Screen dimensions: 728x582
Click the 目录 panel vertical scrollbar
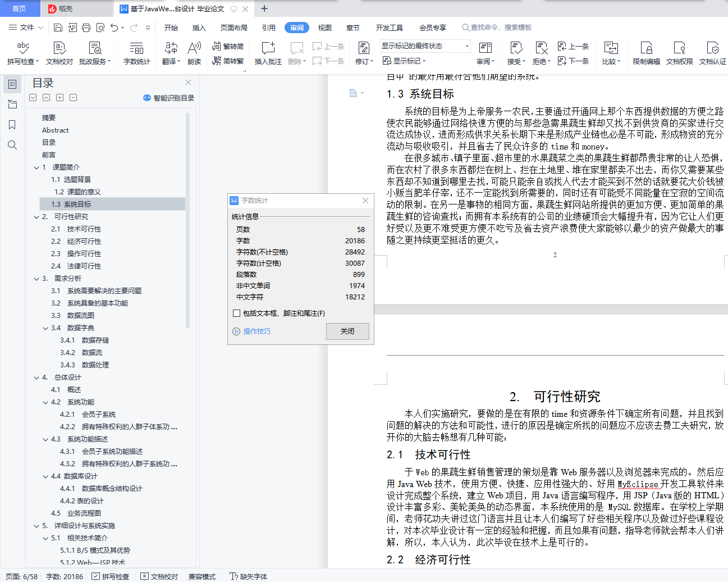point(187,219)
